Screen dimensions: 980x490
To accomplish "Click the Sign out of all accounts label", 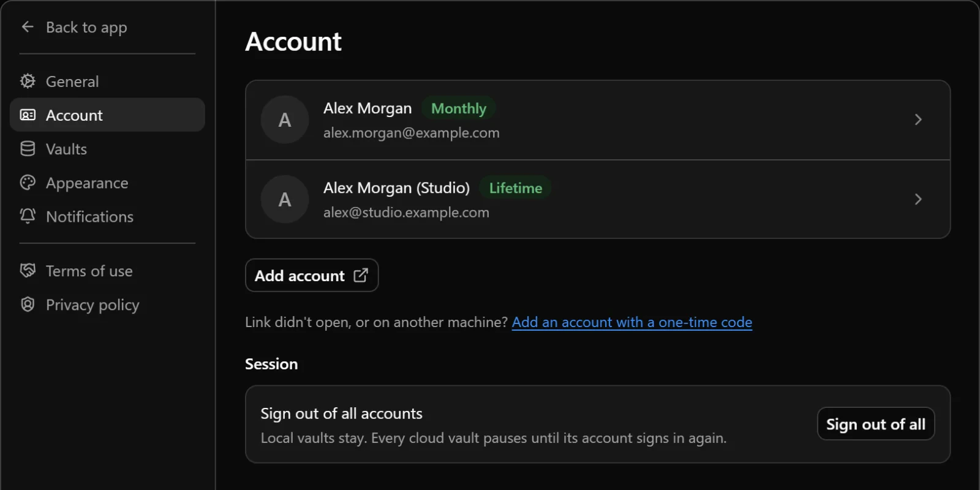I will 342,413.
